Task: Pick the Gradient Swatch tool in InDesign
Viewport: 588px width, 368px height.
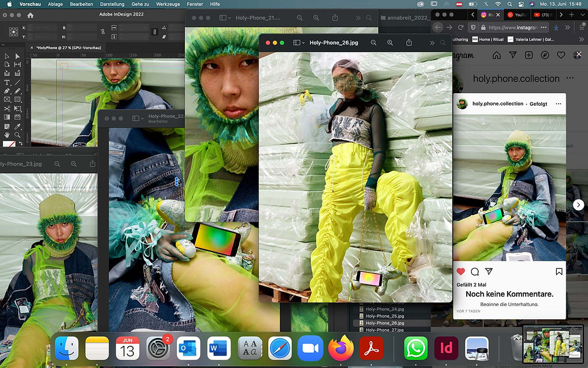Action: 7,118
